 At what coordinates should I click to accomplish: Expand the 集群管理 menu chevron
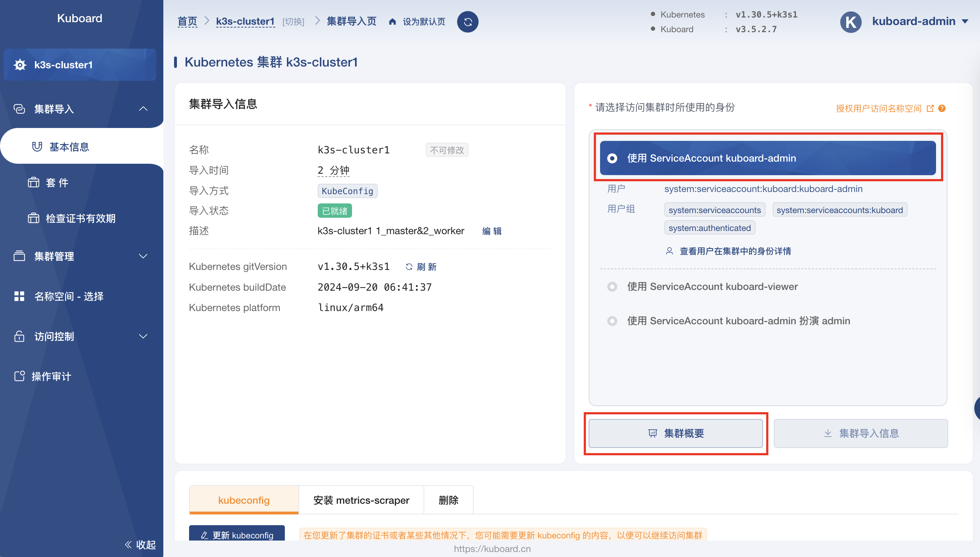pyautogui.click(x=143, y=256)
